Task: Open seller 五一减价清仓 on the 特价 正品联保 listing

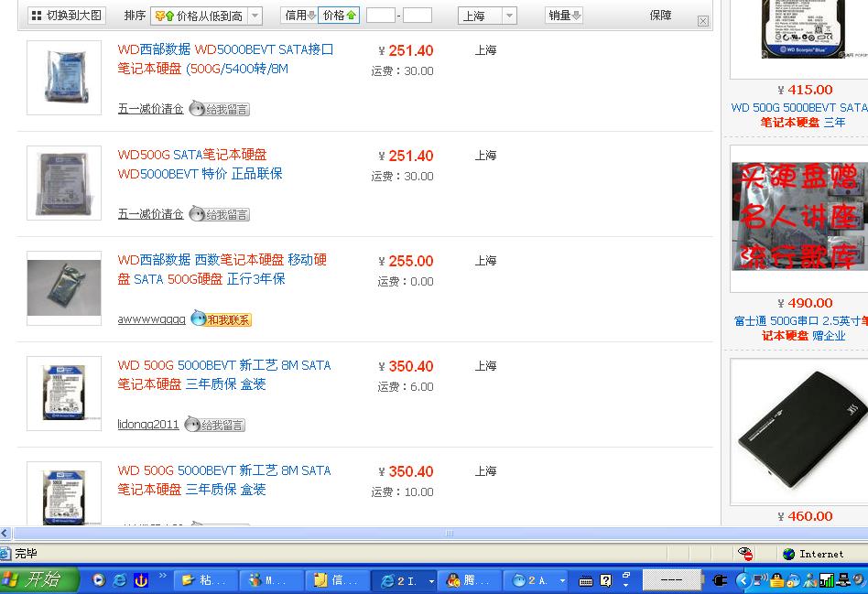Action: pos(150,214)
